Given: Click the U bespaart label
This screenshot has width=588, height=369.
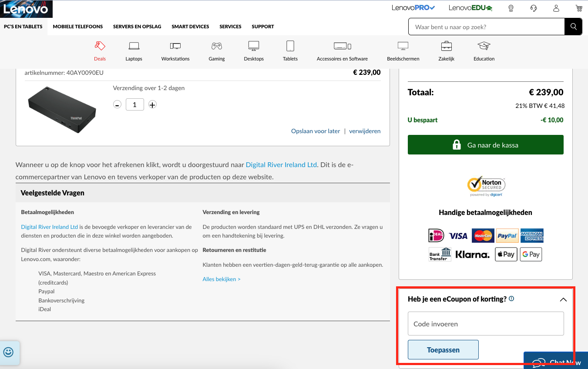Looking at the screenshot, I should [423, 120].
